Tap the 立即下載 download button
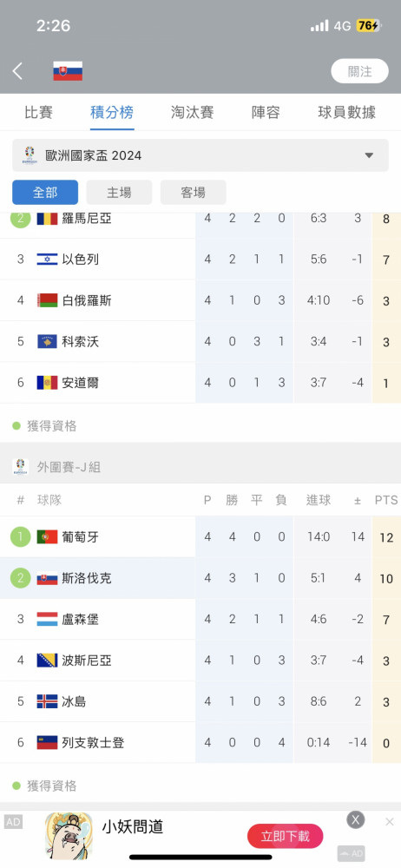401x868 pixels. 286,836
